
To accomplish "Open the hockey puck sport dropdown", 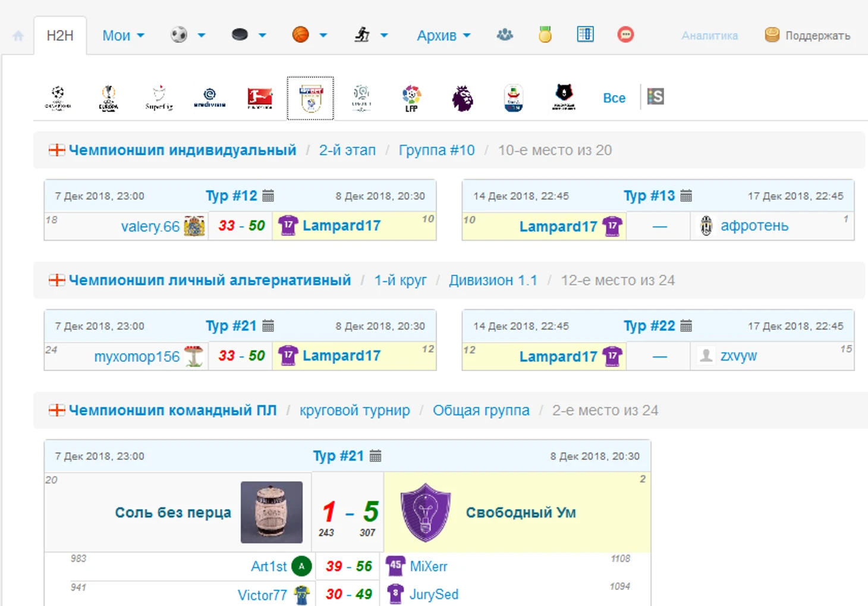I will [249, 35].
